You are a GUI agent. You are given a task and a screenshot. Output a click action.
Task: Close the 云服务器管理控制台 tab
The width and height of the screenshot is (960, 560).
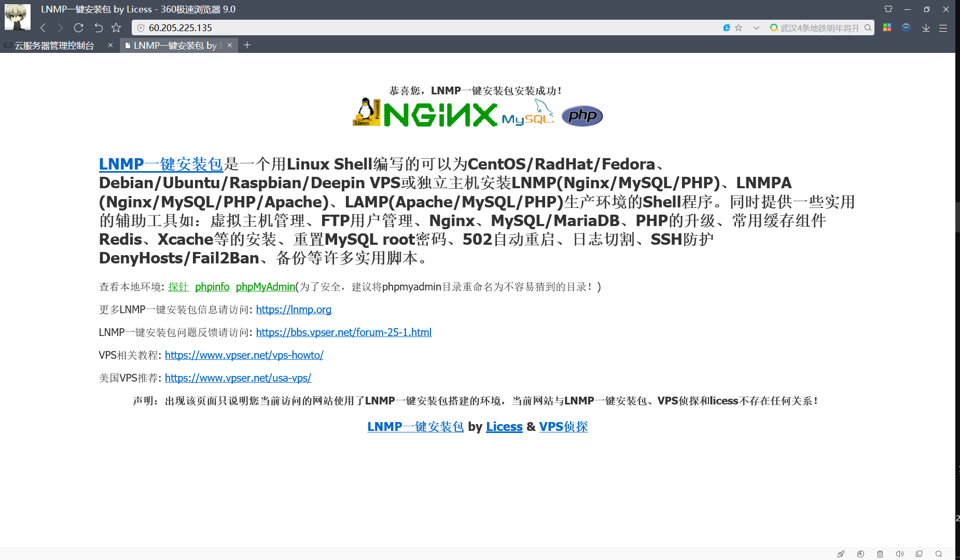click(x=110, y=45)
